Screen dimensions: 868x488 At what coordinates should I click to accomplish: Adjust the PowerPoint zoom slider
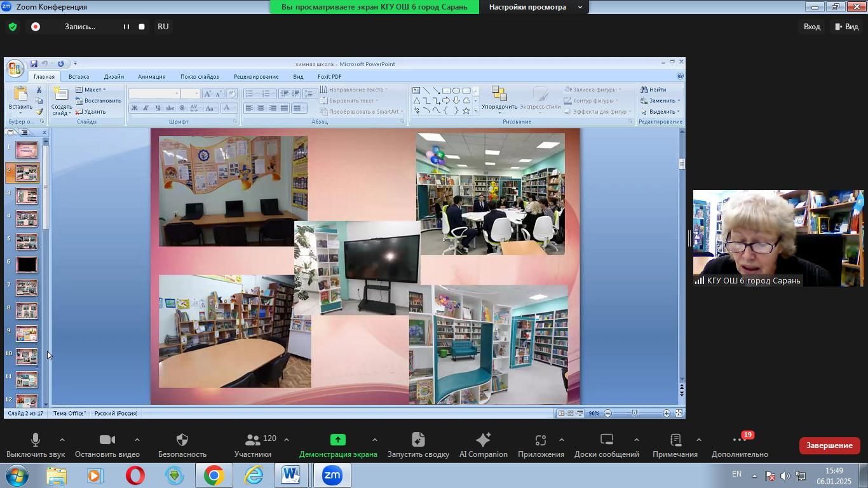[634, 414]
